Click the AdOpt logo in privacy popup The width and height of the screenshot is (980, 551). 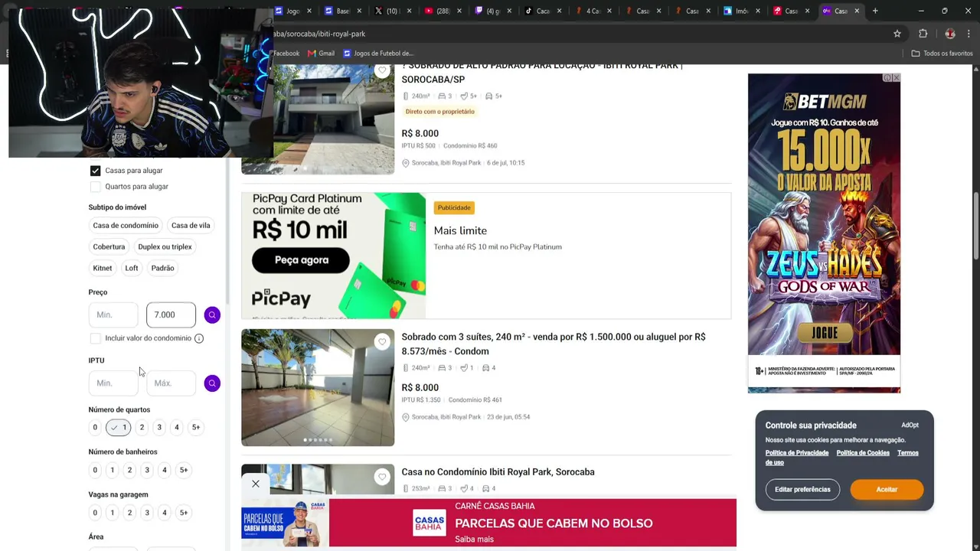[910, 425]
